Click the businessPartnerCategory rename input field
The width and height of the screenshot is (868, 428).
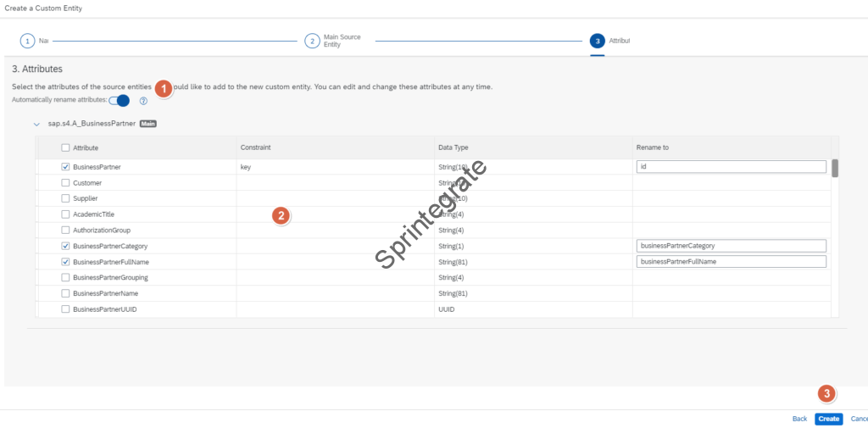coord(731,246)
